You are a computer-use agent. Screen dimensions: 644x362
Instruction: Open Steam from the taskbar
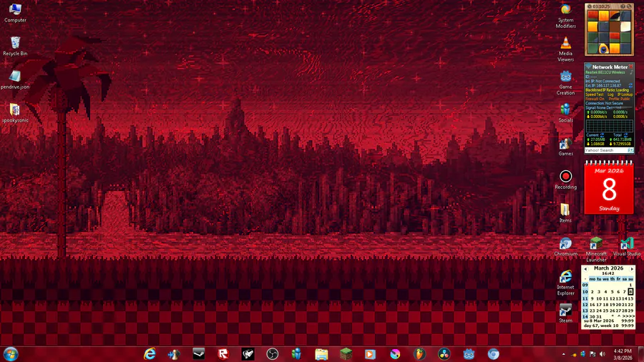(199, 354)
